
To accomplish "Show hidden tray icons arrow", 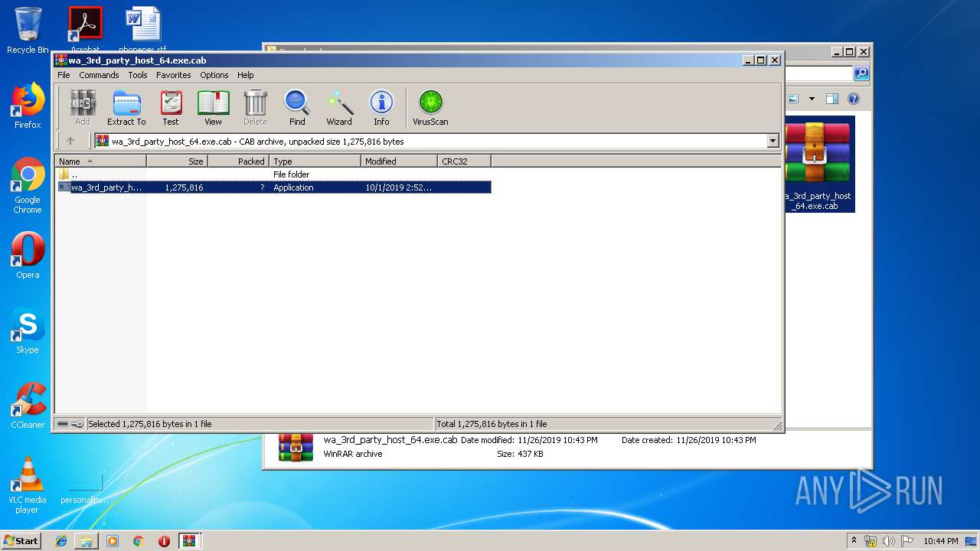I will coord(854,540).
